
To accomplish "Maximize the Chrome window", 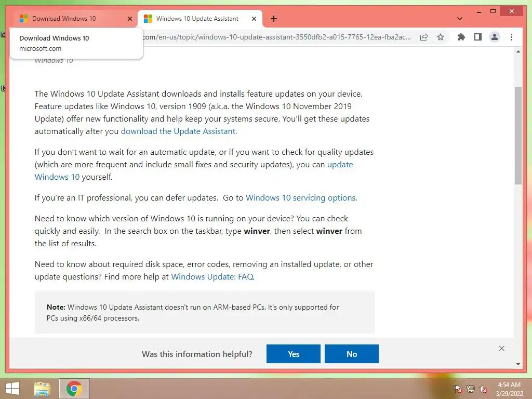I will pyautogui.click(x=493, y=11).
